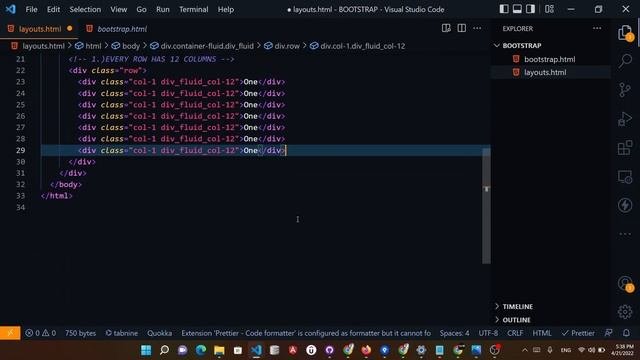Click the editor vertical scrollbar thumb
This screenshot has width=640, height=360.
486,206
